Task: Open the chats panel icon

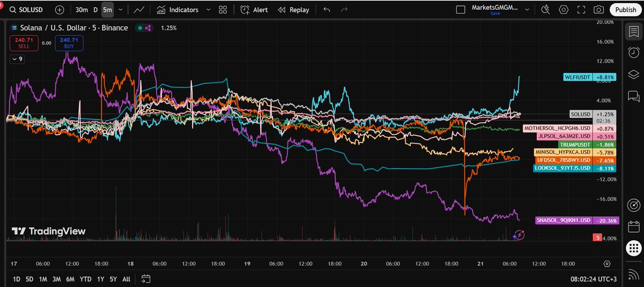Action: tap(633, 96)
